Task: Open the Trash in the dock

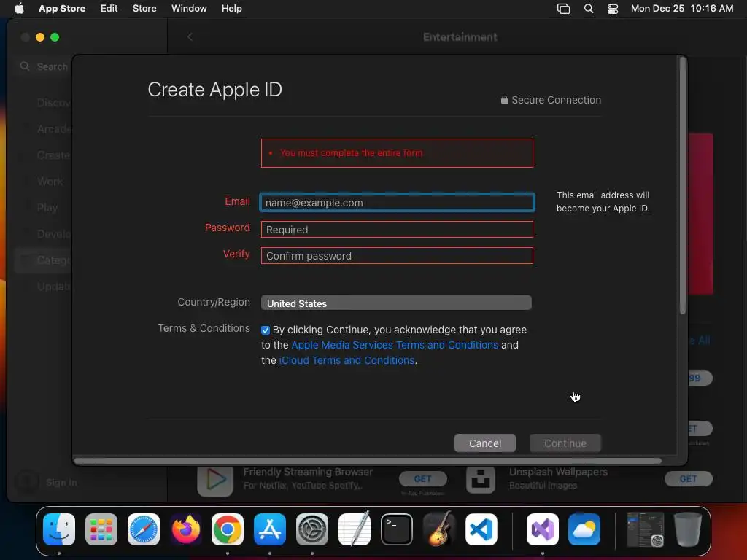Action: pyautogui.click(x=687, y=529)
